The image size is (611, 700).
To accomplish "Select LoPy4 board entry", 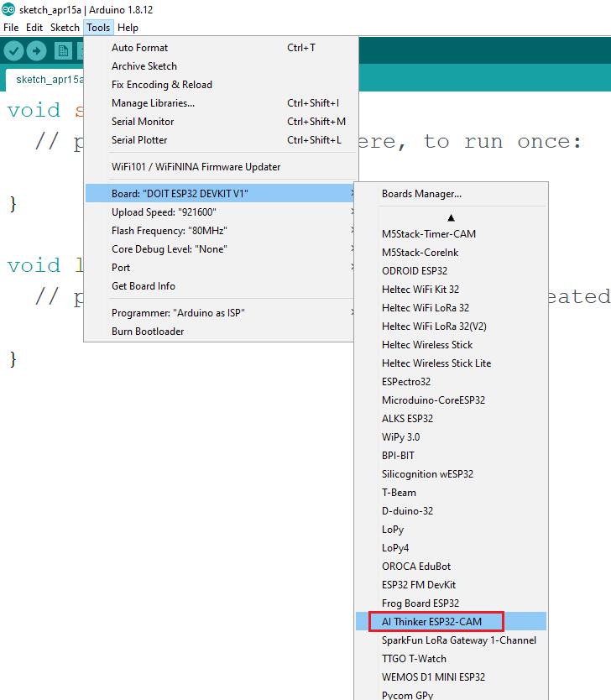I will coord(452,548).
